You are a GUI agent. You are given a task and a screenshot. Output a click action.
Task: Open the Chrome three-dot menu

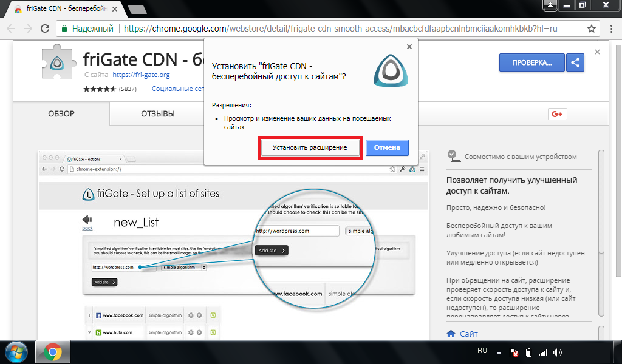point(610,29)
